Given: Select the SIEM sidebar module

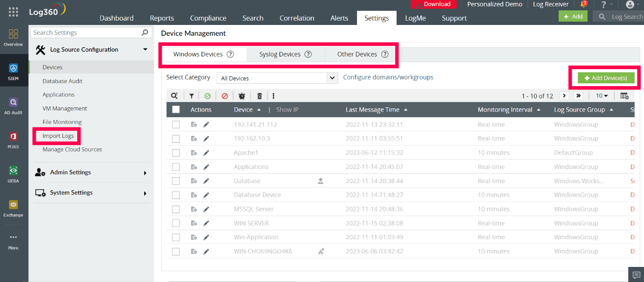Looking at the screenshot, I should [x=13, y=72].
